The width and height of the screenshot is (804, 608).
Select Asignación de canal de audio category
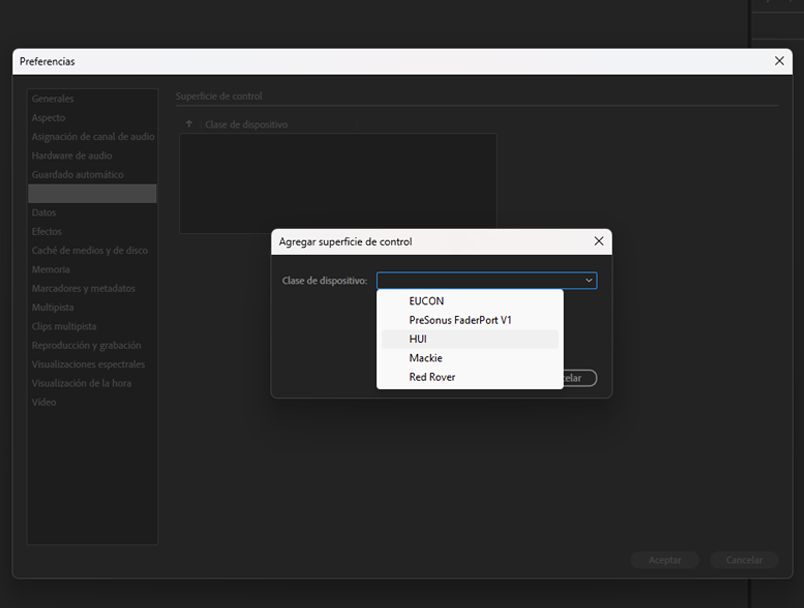pyautogui.click(x=92, y=136)
